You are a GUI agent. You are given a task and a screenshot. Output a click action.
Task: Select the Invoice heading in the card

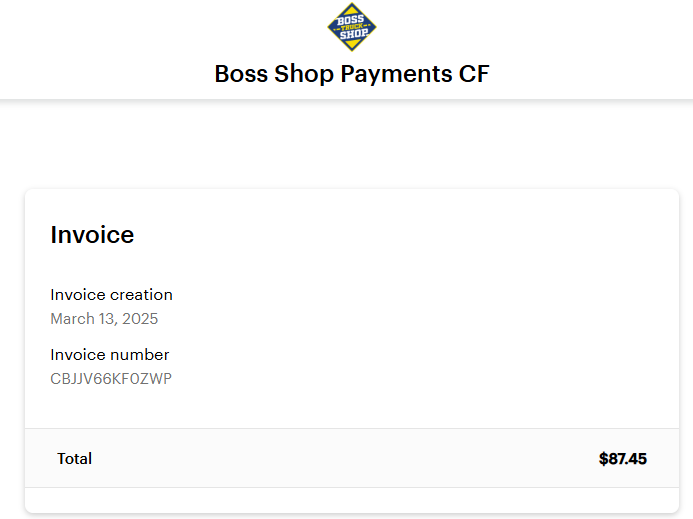(x=92, y=234)
